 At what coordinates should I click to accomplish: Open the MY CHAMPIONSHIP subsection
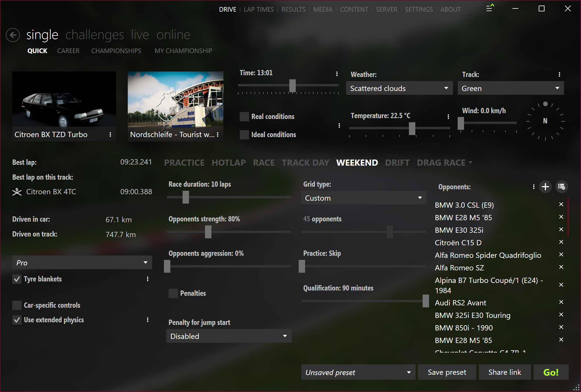(x=183, y=51)
